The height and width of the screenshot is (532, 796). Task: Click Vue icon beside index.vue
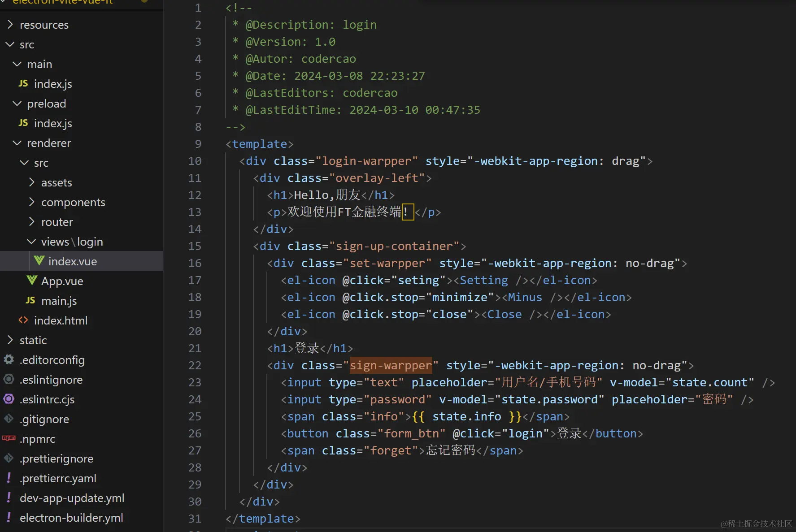(x=39, y=261)
